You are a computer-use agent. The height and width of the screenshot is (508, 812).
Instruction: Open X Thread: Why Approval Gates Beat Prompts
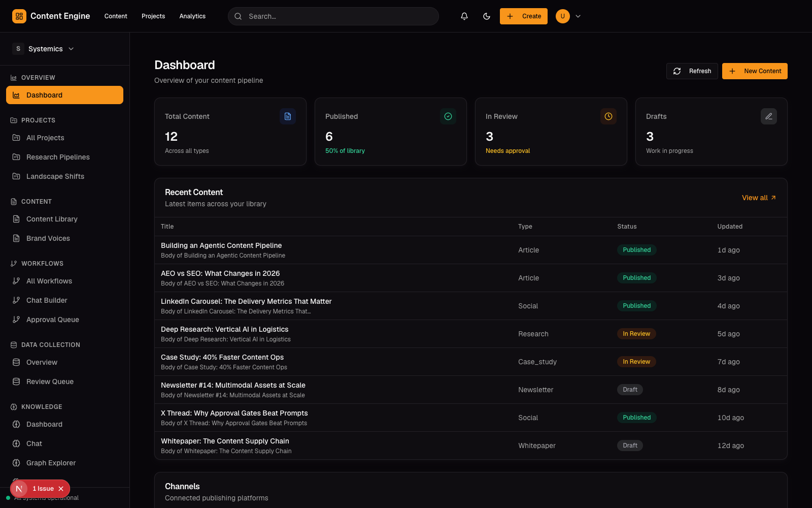[234, 413]
